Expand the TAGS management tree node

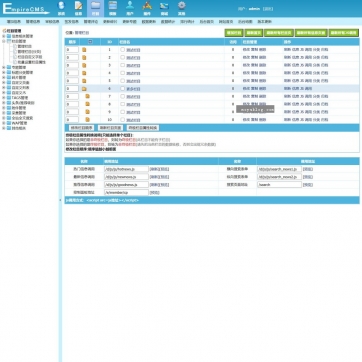tap(4, 98)
